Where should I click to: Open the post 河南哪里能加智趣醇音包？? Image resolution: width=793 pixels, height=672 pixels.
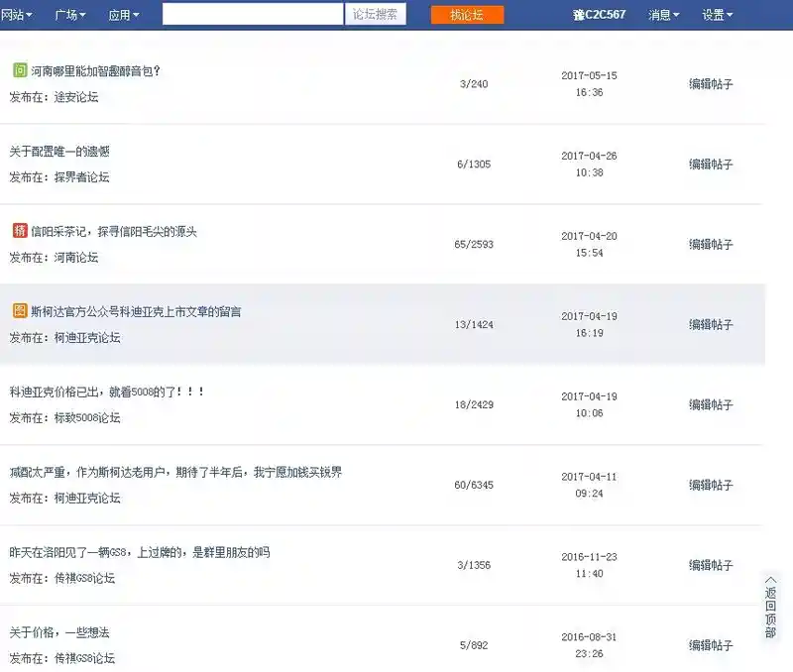96,71
